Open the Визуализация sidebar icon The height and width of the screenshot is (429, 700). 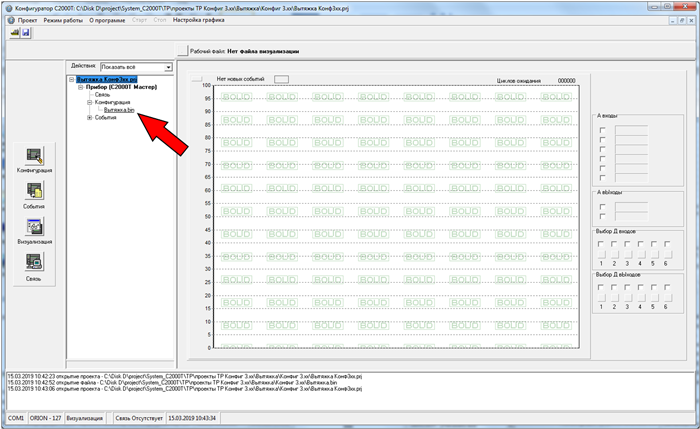click(34, 227)
